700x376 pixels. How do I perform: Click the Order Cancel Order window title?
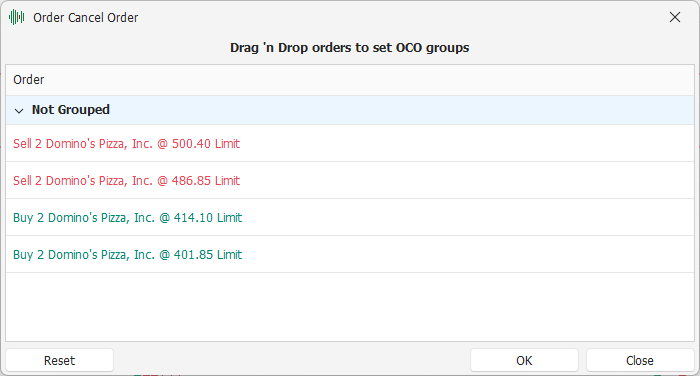[86, 17]
